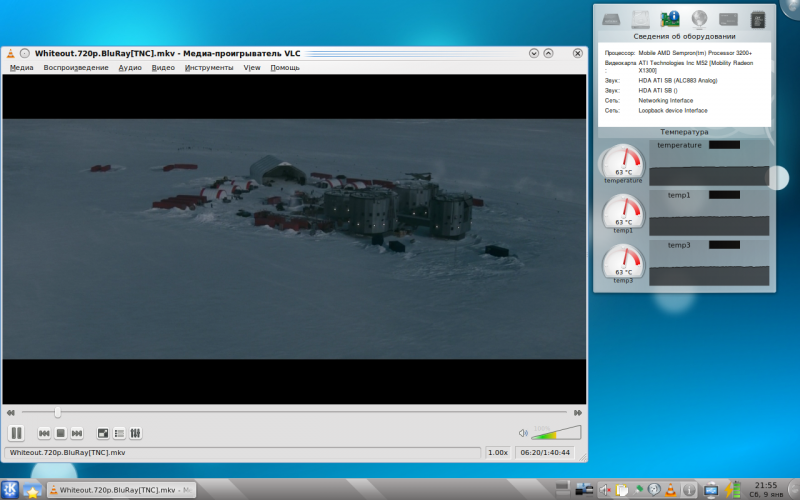Click the faster forward arrows right of seek bar
The image size is (800, 500).
(x=578, y=412)
